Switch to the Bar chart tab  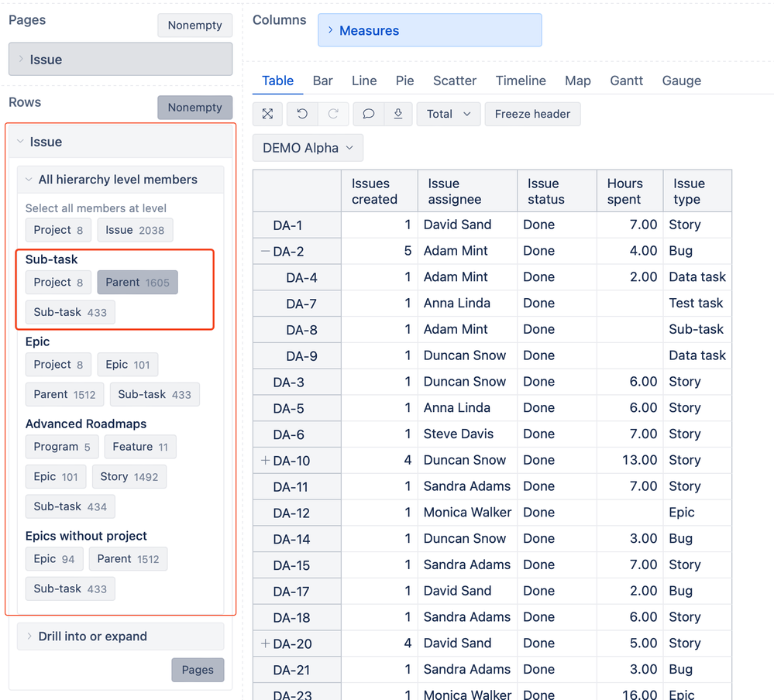(x=323, y=81)
